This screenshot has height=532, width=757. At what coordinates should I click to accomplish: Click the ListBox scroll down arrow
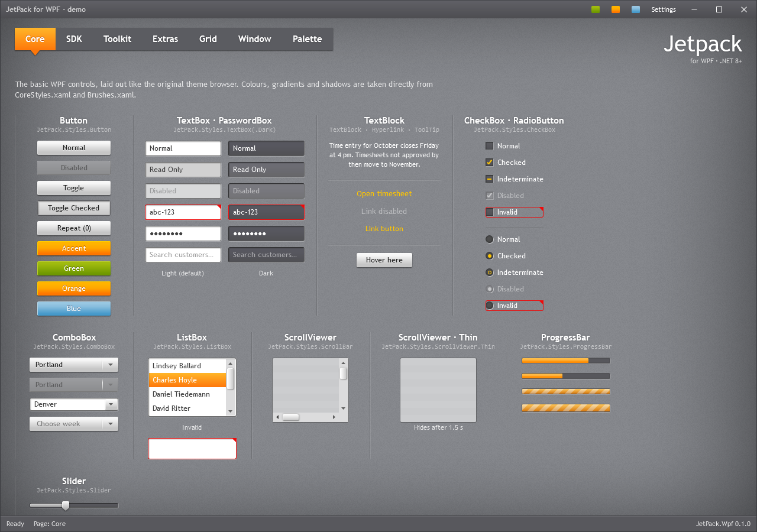[231, 411]
